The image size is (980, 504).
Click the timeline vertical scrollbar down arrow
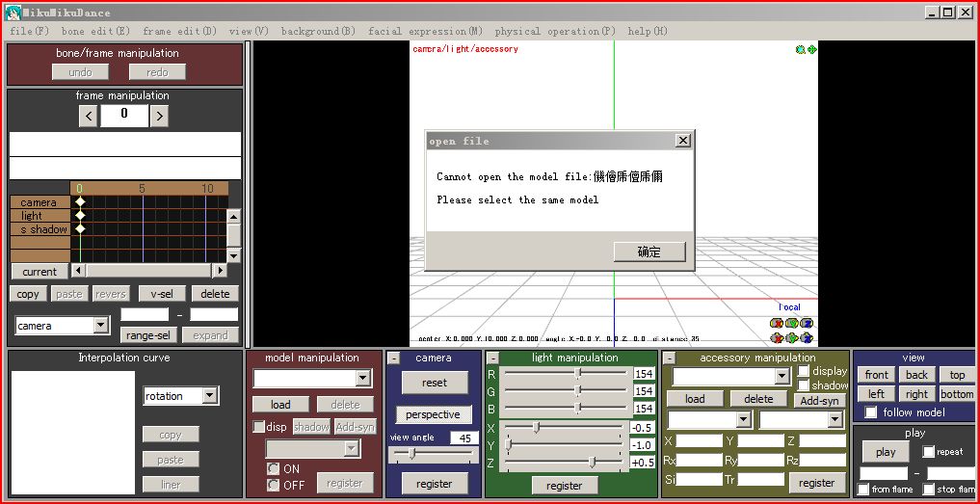(x=233, y=255)
